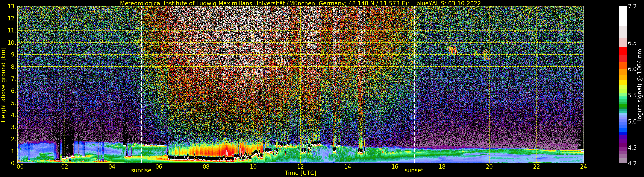Click the time axis tick '12'
Viewport: 644px width, 177px height.
(300, 166)
